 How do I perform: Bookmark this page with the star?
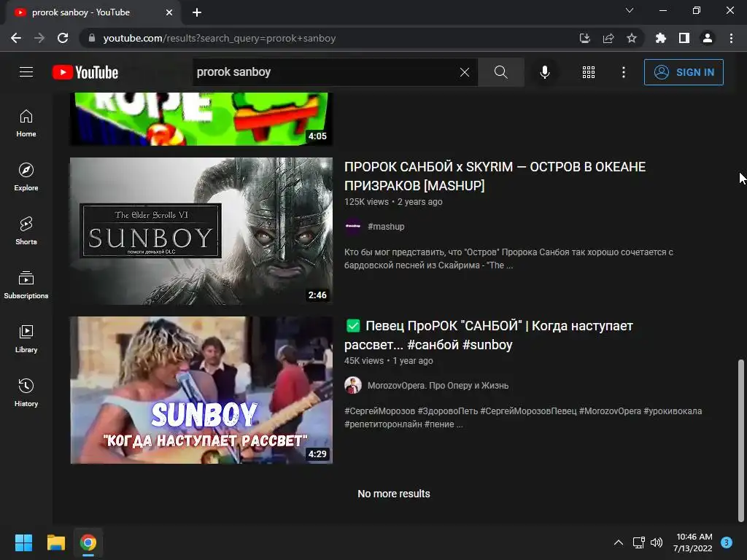click(x=631, y=38)
